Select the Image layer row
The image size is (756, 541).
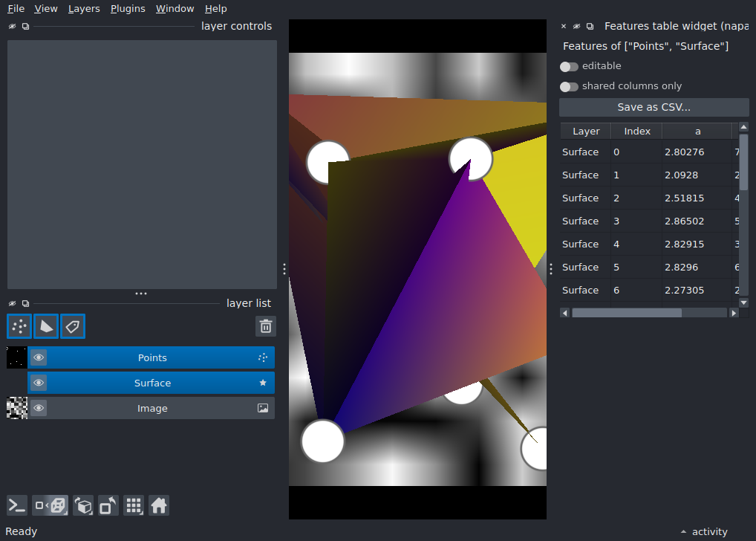151,408
